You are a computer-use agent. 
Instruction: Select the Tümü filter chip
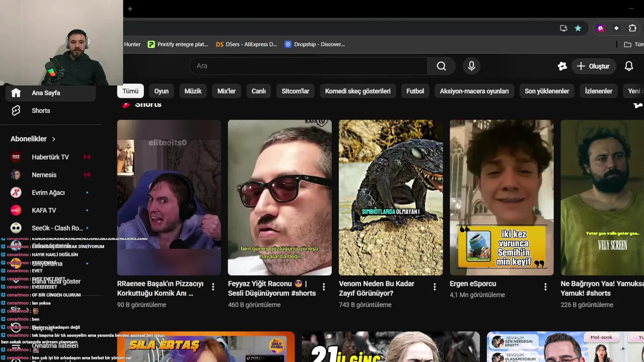click(130, 91)
